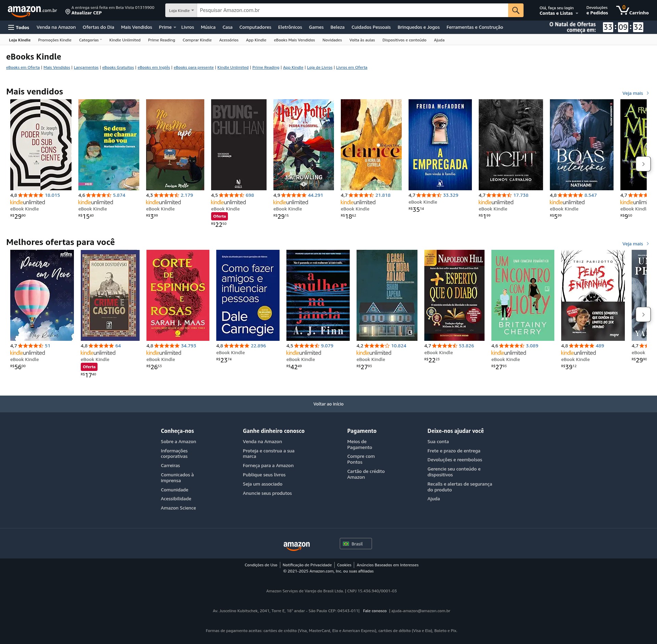Click kindleunlimited logo under Incipit
Image resolution: width=657 pixels, height=644 pixels.
pyautogui.click(x=496, y=202)
